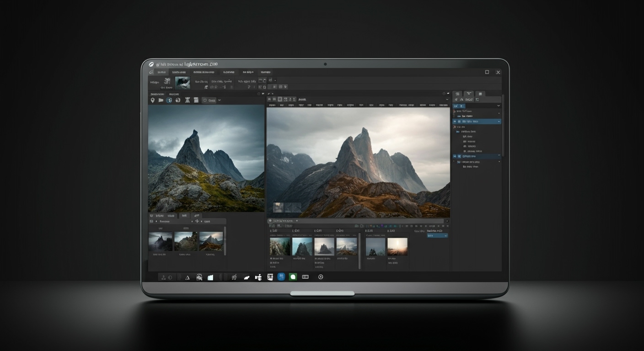This screenshot has width=644, height=351.
Task: Select the sunset photo thumbnail in the filmstrip
Action: (x=397, y=246)
